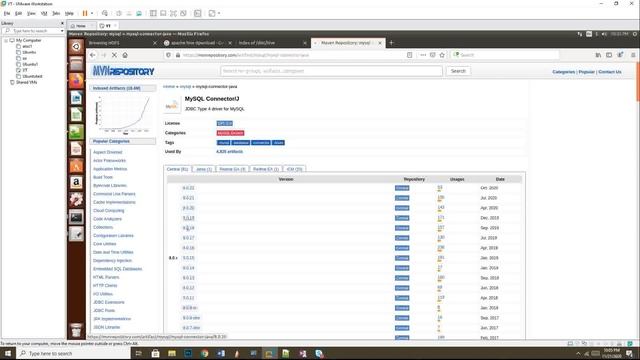
Task: Open the VMware Edit menu
Action: pos(18,13)
